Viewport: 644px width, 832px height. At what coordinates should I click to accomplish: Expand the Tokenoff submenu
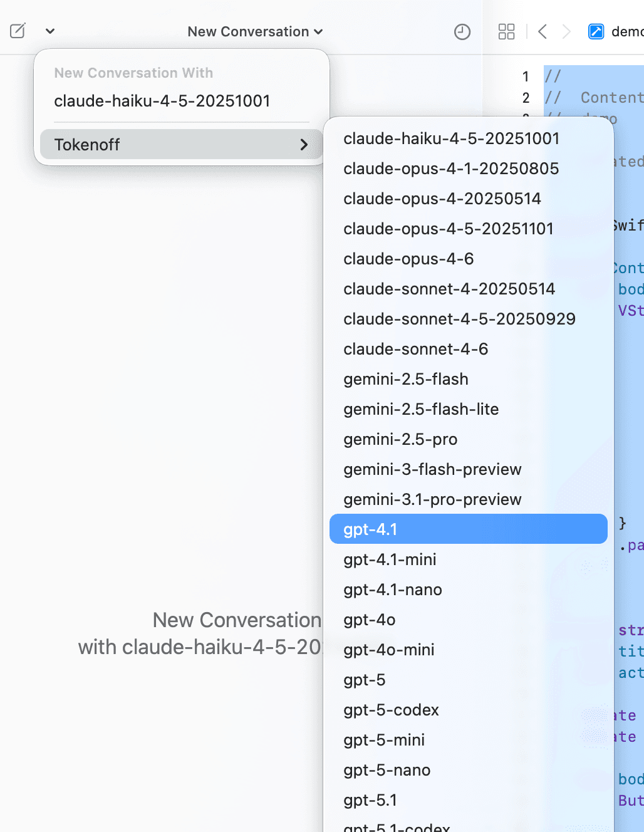point(180,145)
